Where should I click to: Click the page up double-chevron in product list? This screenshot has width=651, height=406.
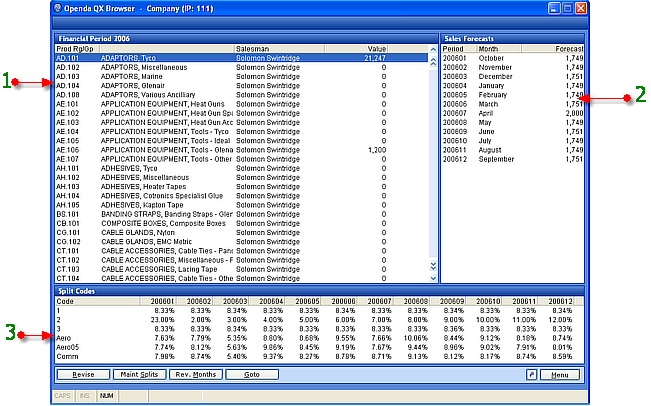pos(433,62)
